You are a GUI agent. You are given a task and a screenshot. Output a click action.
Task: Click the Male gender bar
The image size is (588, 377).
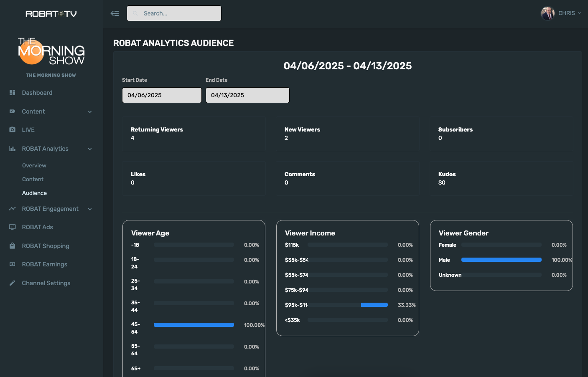(501, 260)
